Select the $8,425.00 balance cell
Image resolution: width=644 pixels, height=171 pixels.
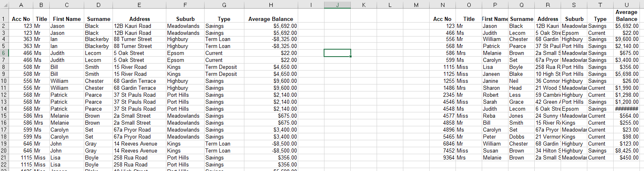[x=626, y=150]
